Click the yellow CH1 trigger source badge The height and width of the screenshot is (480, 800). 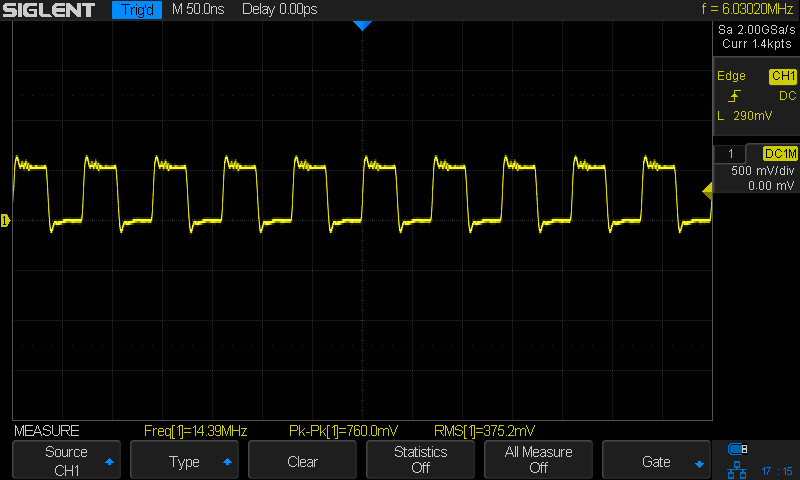(x=782, y=76)
